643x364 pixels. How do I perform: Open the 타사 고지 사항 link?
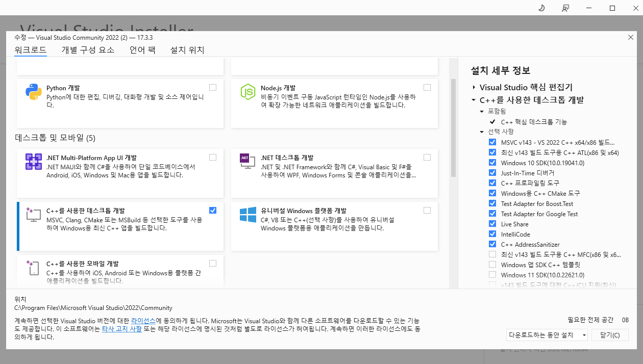pyautogui.click(x=122, y=329)
